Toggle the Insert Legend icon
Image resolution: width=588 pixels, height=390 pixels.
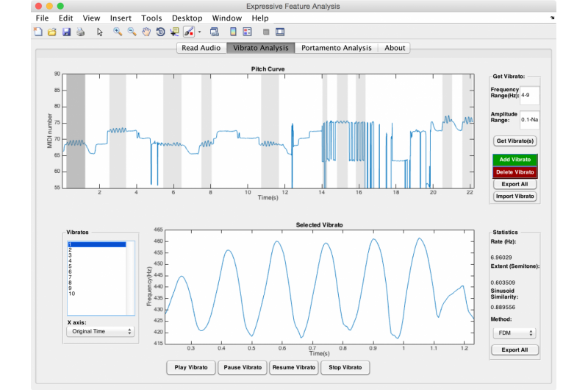(x=247, y=32)
